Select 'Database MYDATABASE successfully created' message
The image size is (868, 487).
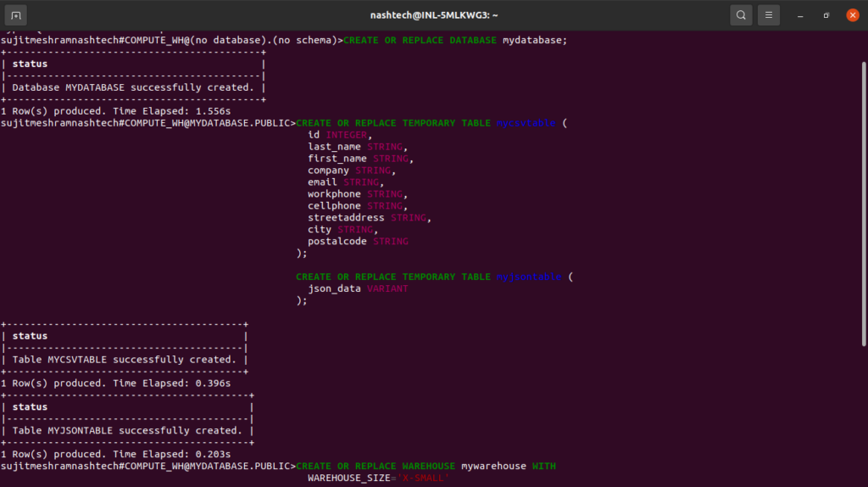tap(131, 87)
